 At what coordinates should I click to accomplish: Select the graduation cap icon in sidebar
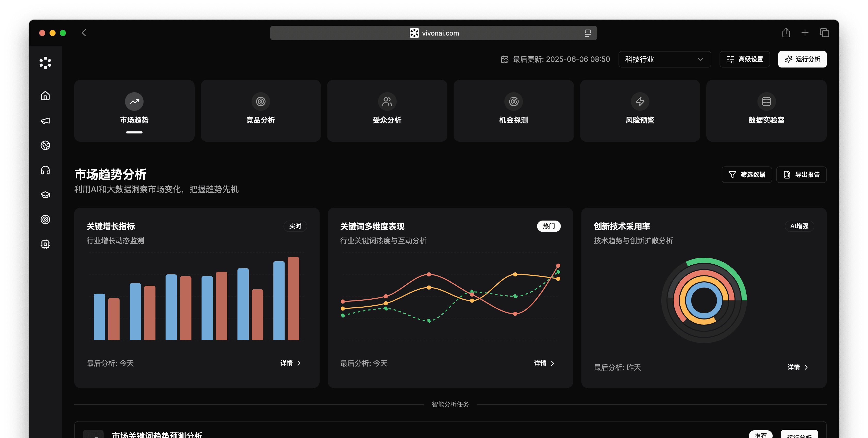[x=45, y=195]
